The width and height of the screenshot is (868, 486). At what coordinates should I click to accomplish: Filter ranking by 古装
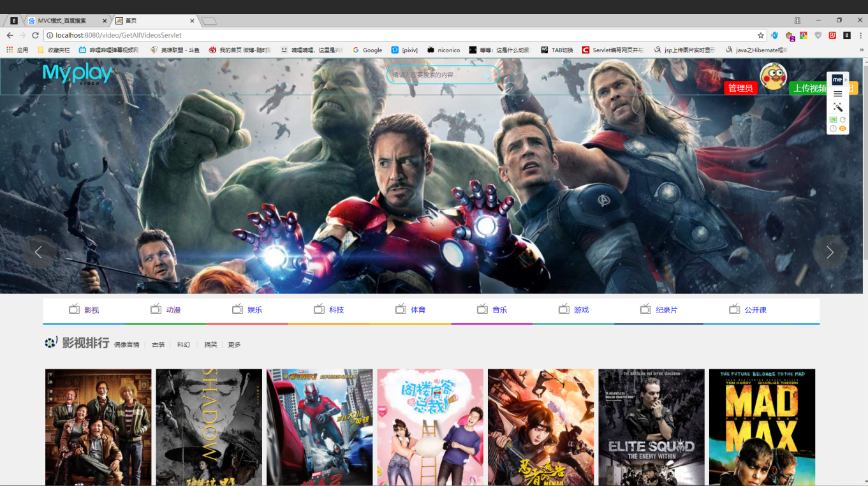(x=158, y=344)
